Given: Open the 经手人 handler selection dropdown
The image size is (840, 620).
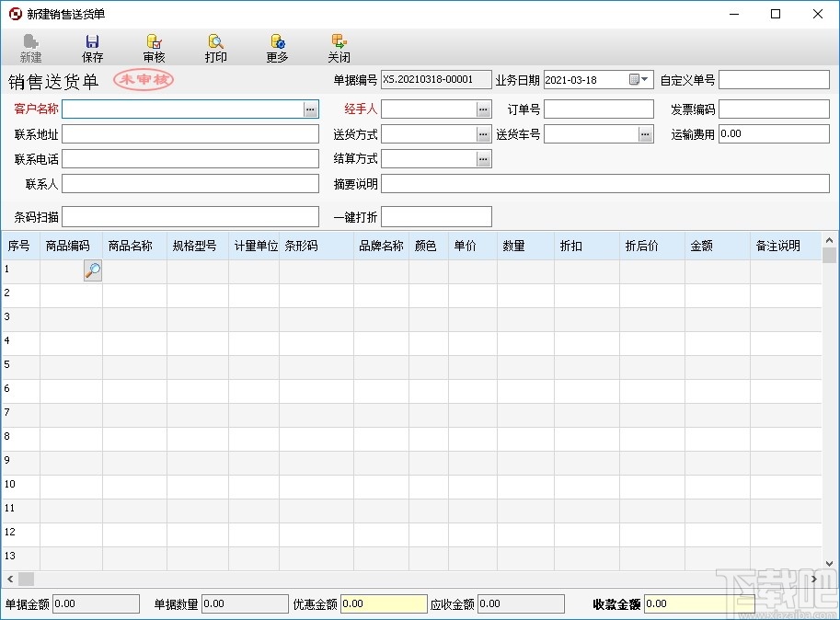Looking at the screenshot, I should tap(484, 109).
